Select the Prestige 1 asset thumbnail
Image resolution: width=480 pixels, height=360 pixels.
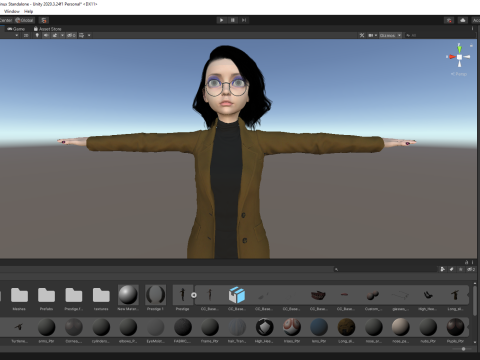(155, 299)
